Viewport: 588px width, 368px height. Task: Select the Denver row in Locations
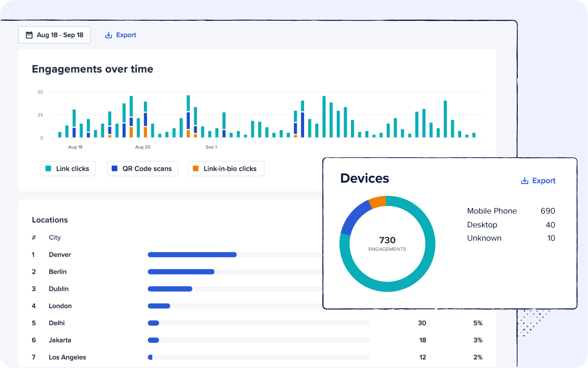click(60, 255)
